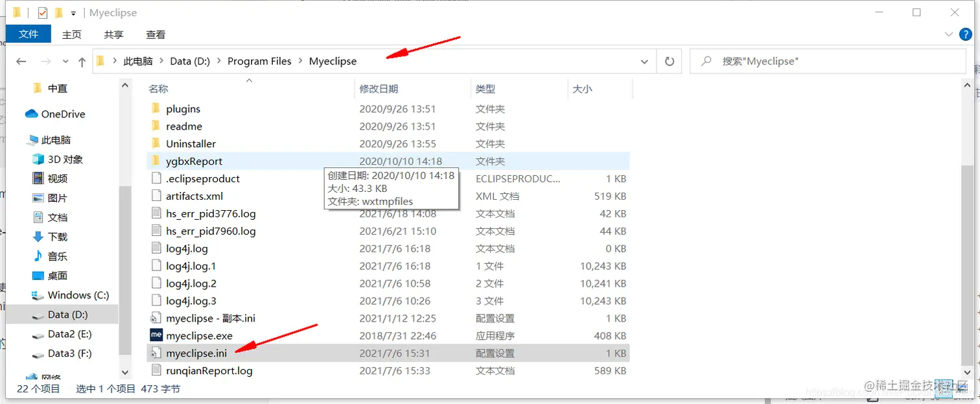Open the recent locations dropdown arrow
The width and height of the screenshot is (980, 404).
[65, 62]
